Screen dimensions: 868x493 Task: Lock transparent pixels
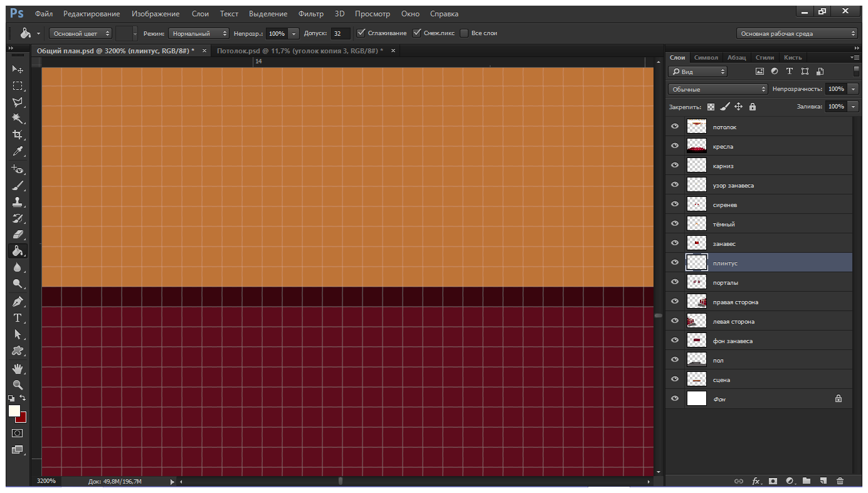pos(711,107)
